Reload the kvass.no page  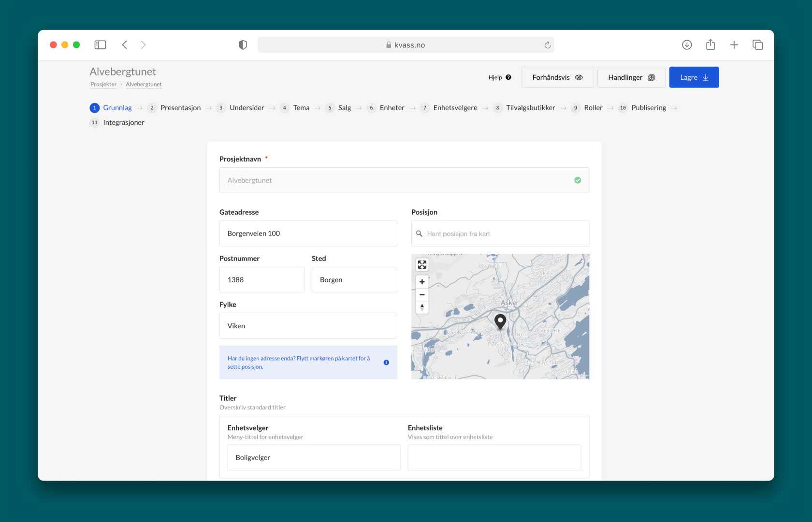547,45
